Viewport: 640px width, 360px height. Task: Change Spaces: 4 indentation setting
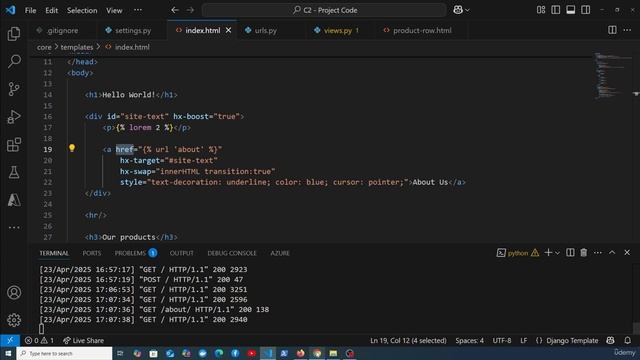tap(469, 340)
